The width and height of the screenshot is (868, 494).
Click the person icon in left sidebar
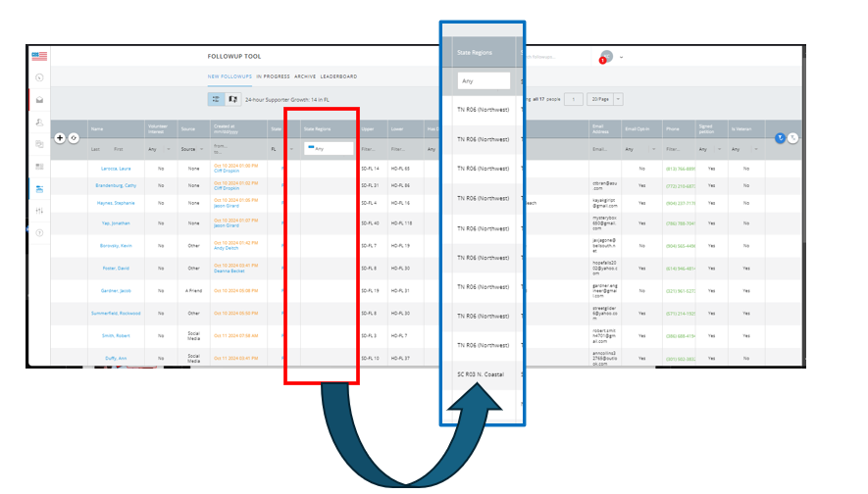[x=39, y=122]
